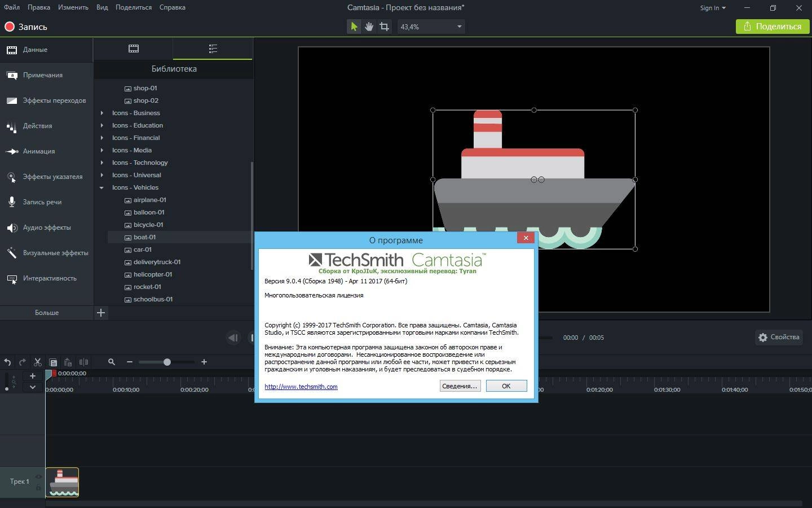Image resolution: width=812 pixels, height=508 pixels.
Task: Open the Интерактивность panel
Action: 46,278
